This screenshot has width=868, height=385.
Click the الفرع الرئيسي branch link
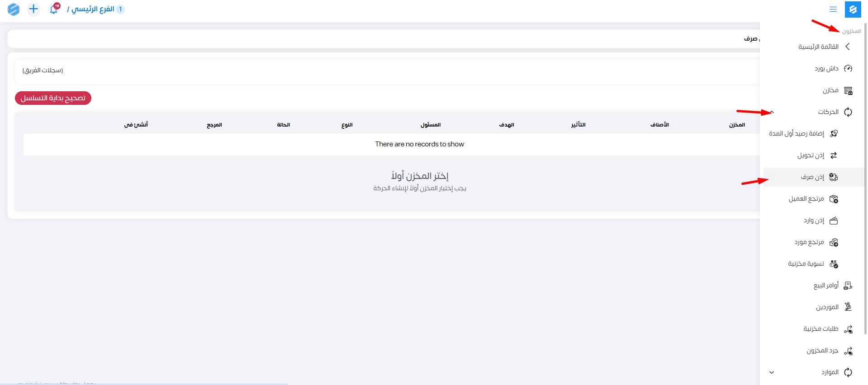click(93, 9)
